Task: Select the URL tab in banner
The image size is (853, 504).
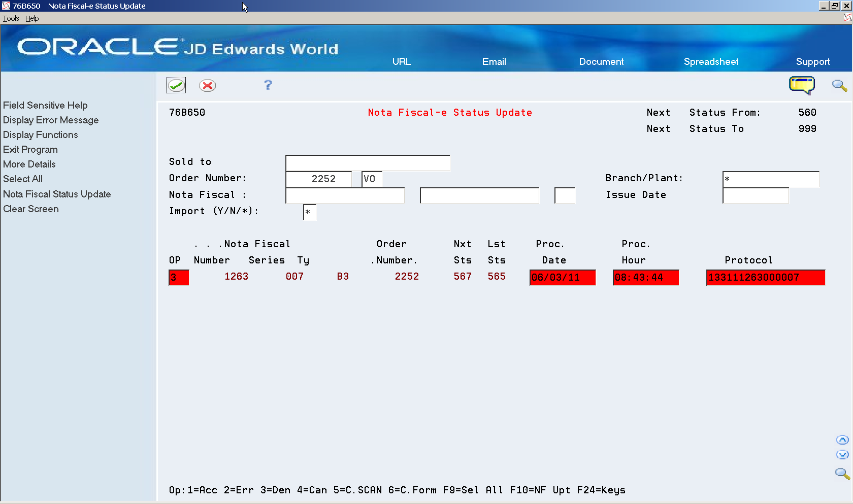Action: (401, 61)
